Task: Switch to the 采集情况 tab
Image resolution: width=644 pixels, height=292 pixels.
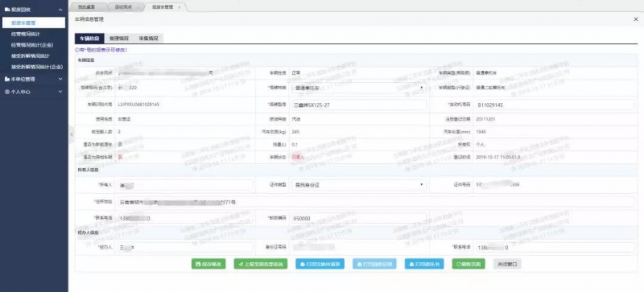Action: point(148,38)
